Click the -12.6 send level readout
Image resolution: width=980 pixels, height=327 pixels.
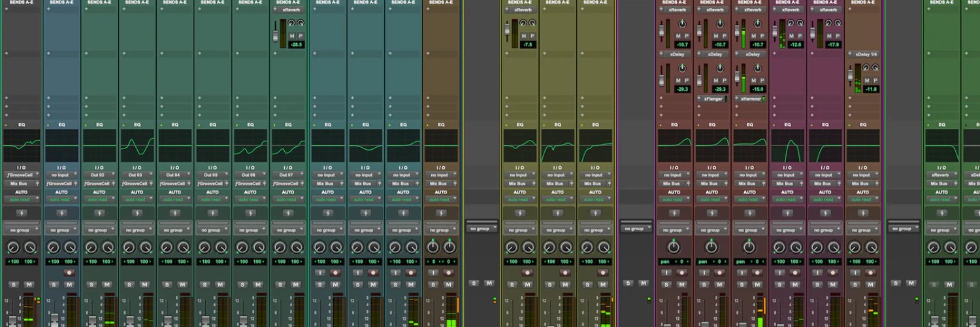(795, 44)
